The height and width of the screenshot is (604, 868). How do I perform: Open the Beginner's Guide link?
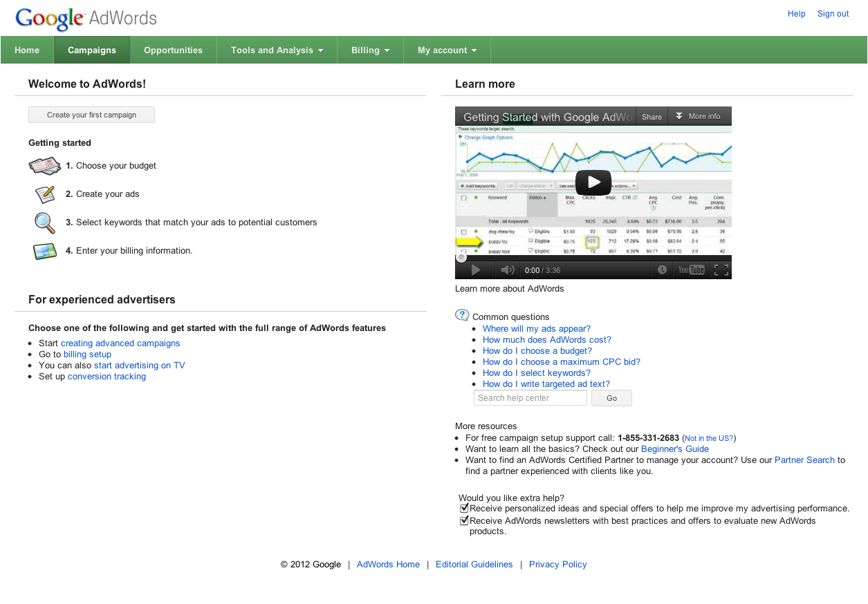point(675,449)
